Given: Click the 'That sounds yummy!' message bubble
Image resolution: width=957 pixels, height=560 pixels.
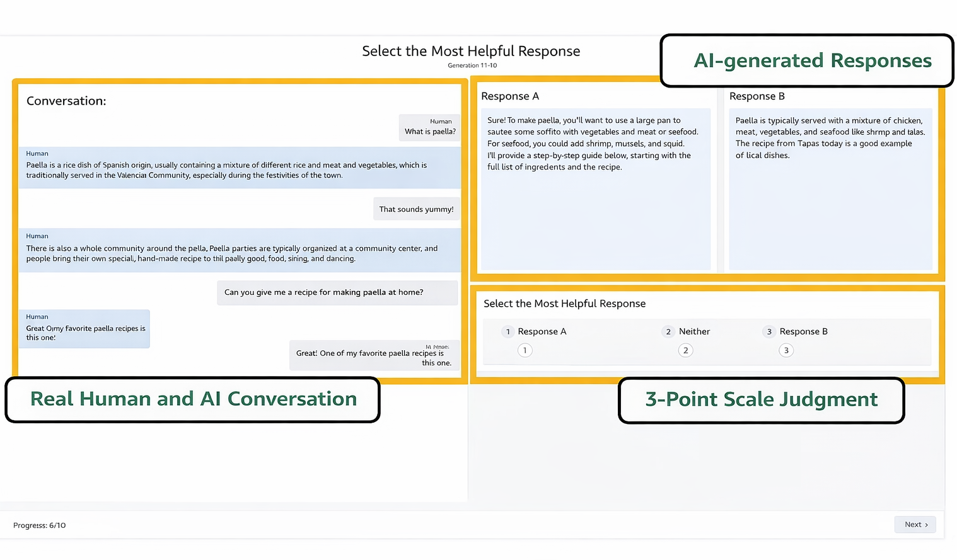Looking at the screenshot, I should pyautogui.click(x=416, y=209).
